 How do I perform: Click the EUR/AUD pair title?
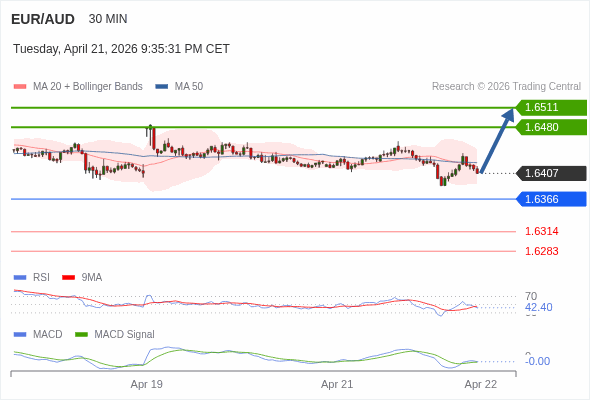[43, 19]
